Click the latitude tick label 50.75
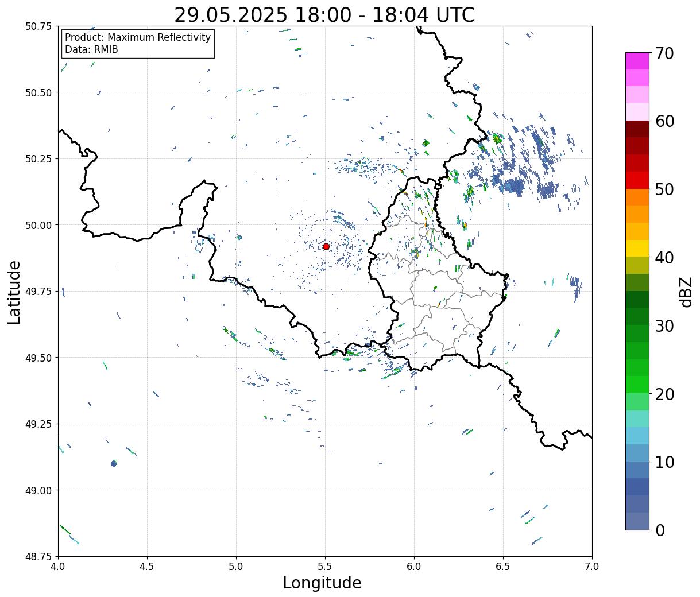700x597 pixels. coord(38,26)
